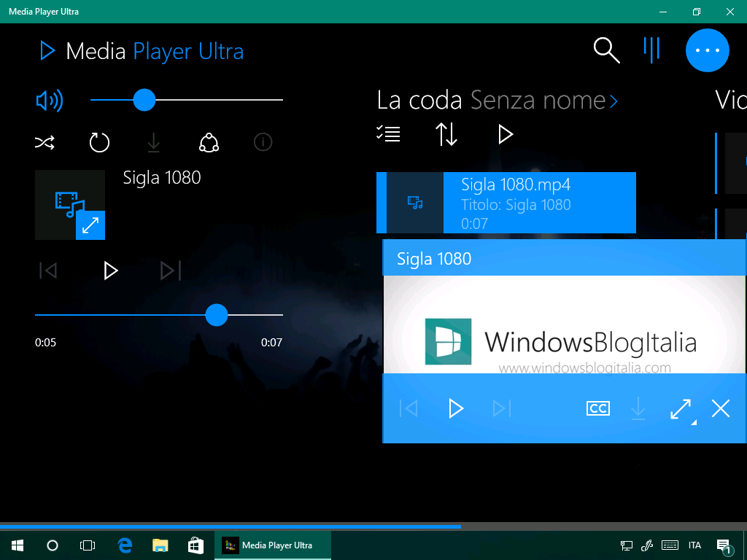The width and height of the screenshot is (747, 560).
Task: Click previous track in left panel
Action: (x=48, y=271)
